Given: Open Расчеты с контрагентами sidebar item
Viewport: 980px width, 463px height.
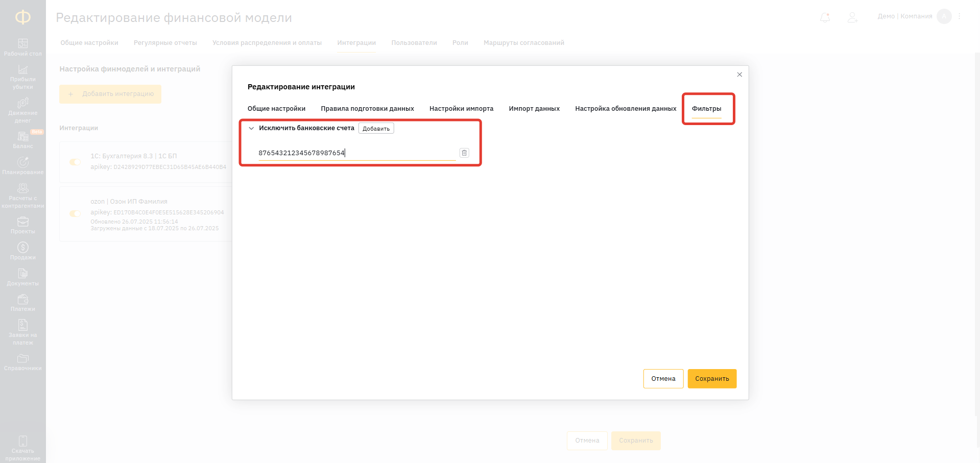Looking at the screenshot, I should tap(23, 196).
